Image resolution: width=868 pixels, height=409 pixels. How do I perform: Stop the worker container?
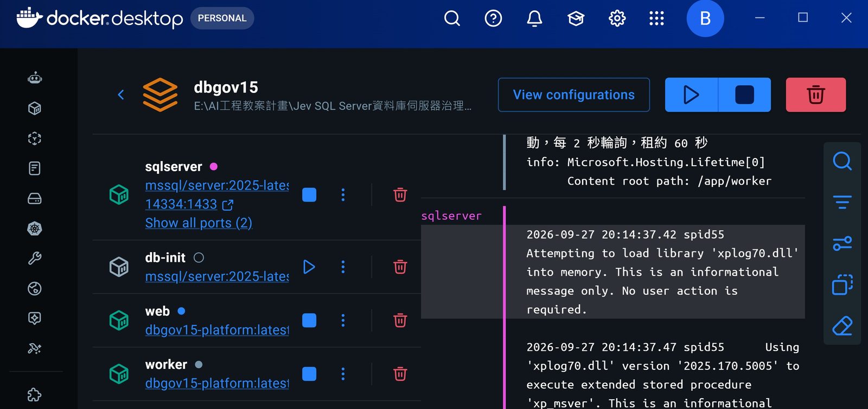(309, 374)
